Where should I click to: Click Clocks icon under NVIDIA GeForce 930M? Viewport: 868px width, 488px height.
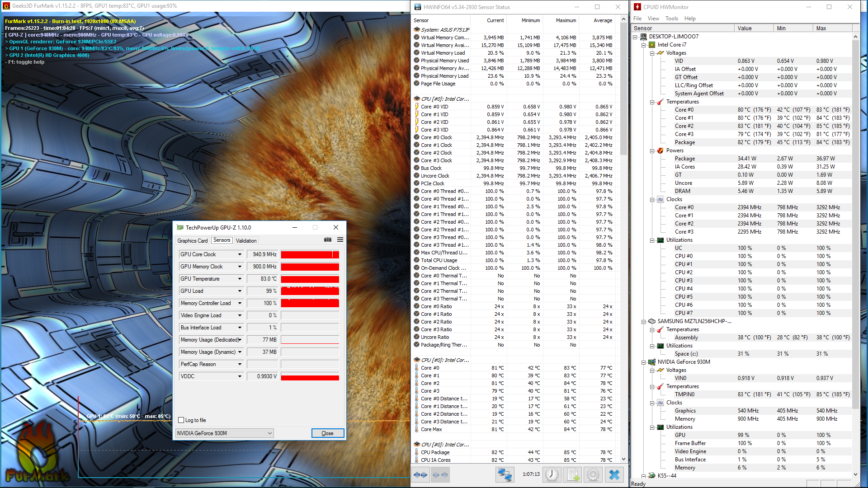pyautogui.click(x=660, y=403)
